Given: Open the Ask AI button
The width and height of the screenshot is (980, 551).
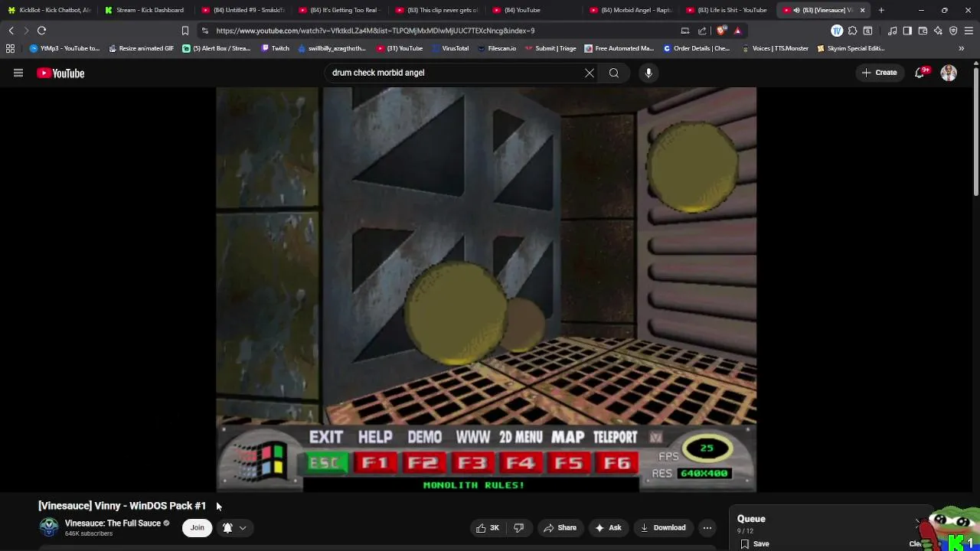Looking at the screenshot, I should [x=608, y=527].
